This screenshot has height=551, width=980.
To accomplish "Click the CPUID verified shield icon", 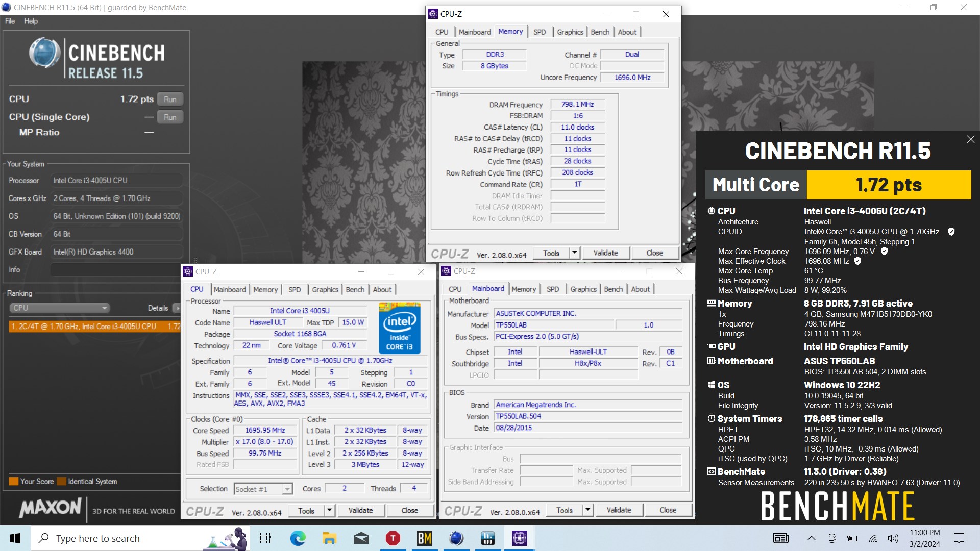I will tap(951, 232).
